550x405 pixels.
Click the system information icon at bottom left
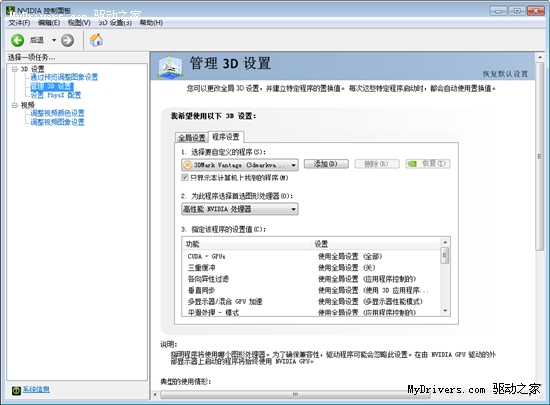(x=16, y=390)
